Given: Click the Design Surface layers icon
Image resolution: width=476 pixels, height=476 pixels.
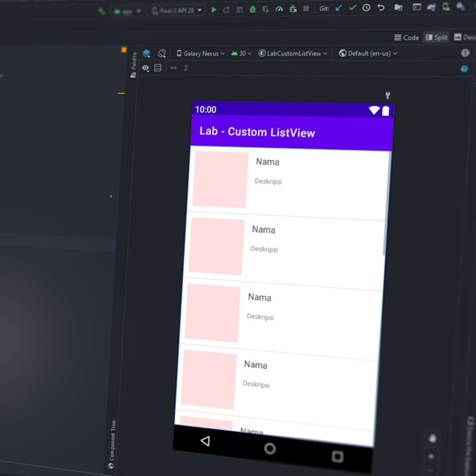Looking at the screenshot, I should [146, 53].
